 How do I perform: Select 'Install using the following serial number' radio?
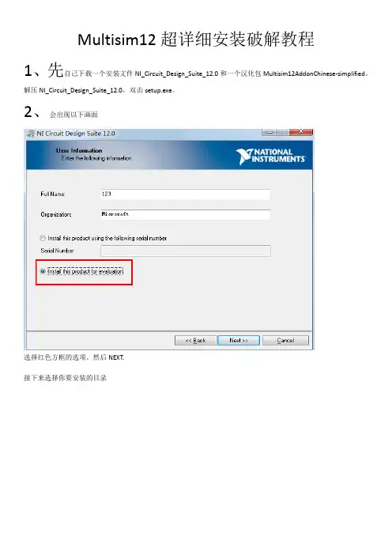43,238
